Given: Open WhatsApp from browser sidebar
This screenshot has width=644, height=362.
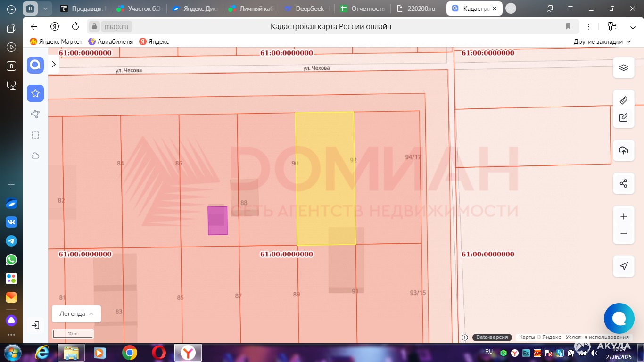Looking at the screenshot, I should coord(11,260).
